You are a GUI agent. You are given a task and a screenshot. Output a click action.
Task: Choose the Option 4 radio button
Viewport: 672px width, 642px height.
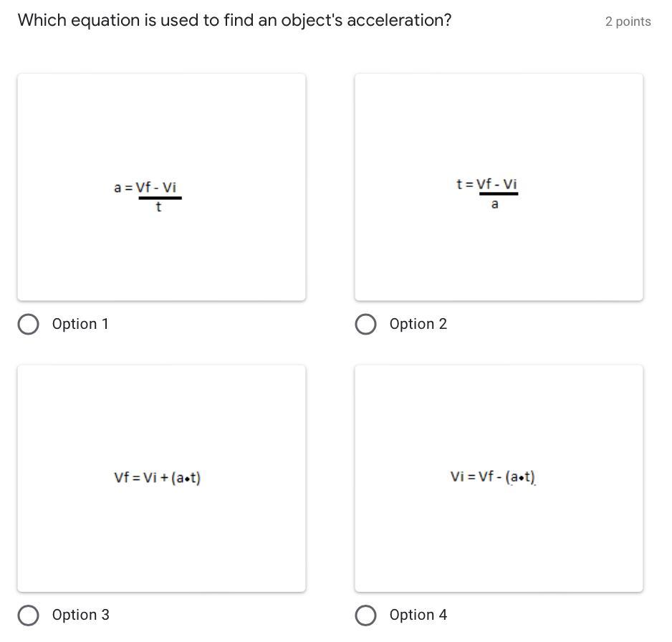coord(365,615)
